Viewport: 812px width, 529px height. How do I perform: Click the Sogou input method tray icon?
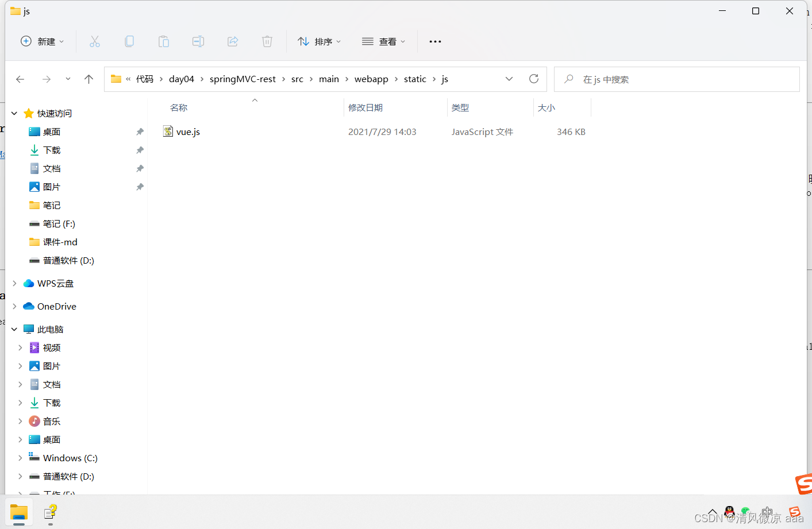795,512
